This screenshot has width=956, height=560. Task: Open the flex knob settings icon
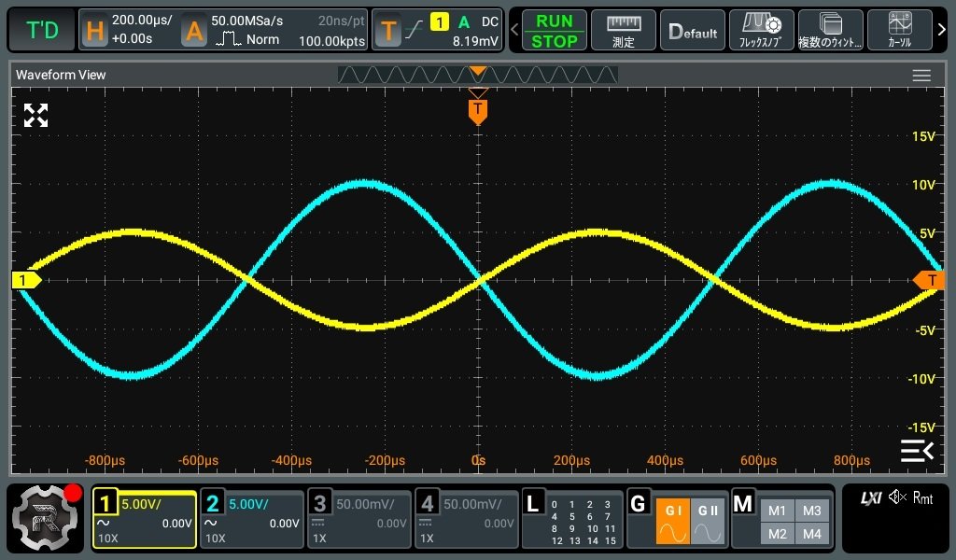762,31
